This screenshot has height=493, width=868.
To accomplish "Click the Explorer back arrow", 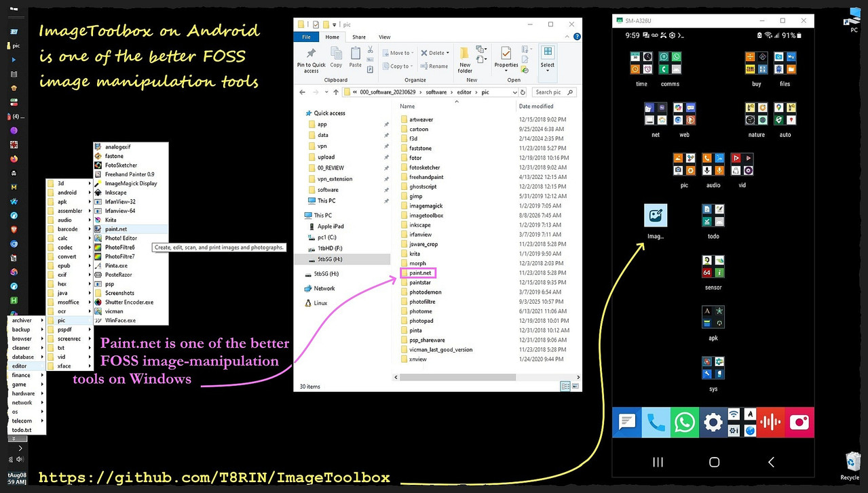I will click(x=303, y=92).
